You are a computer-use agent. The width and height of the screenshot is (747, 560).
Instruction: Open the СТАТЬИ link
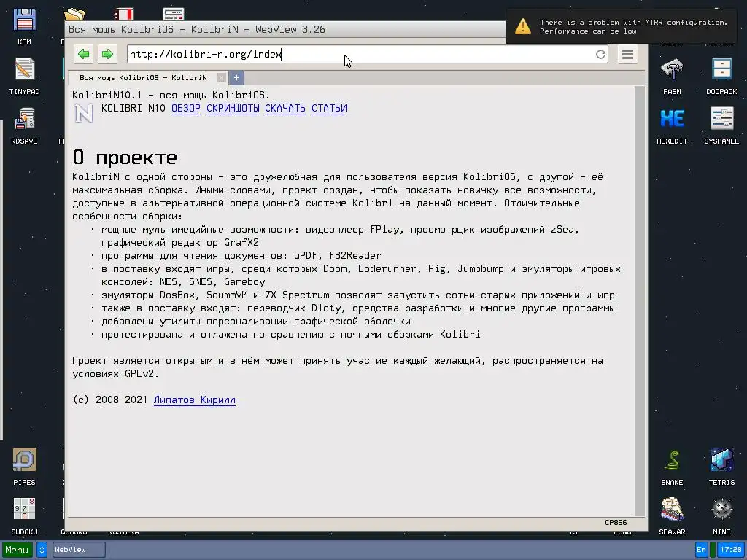coord(329,109)
